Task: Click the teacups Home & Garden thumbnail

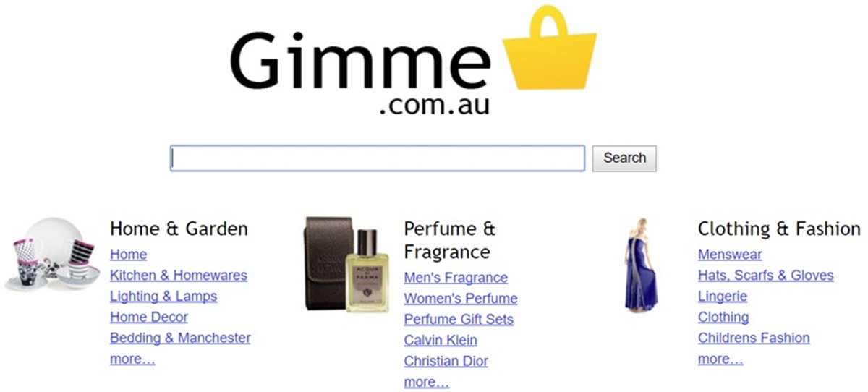Action: click(x=51, y=254)
